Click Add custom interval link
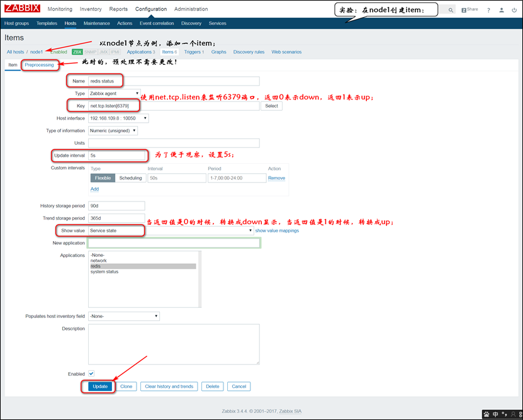The height and width of the screenshot is (420, 523). [95, 189]
